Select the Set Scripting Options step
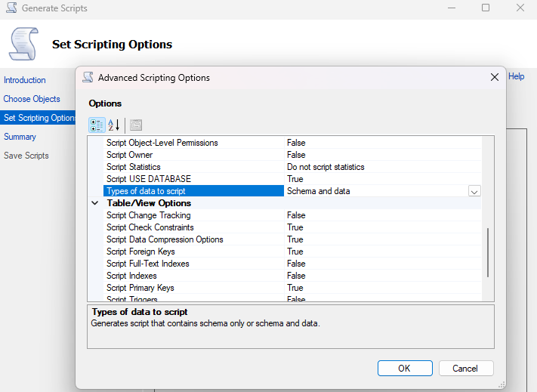 coord(38,118)
